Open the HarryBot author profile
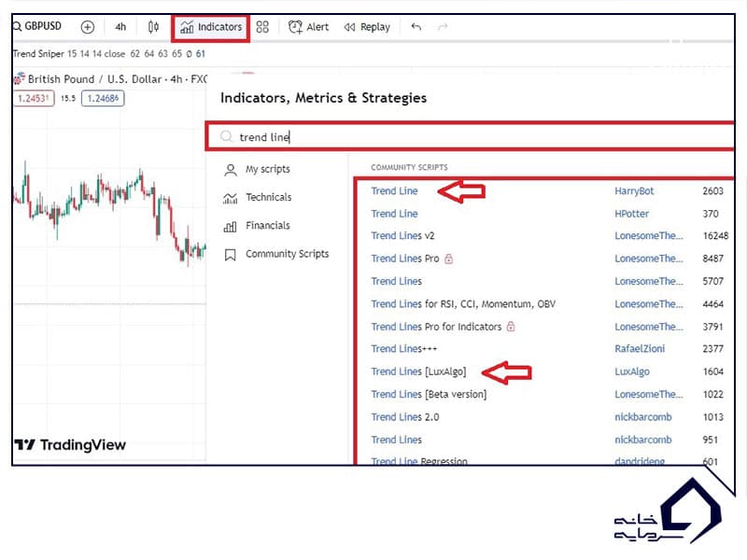 [x=634, y=191]
